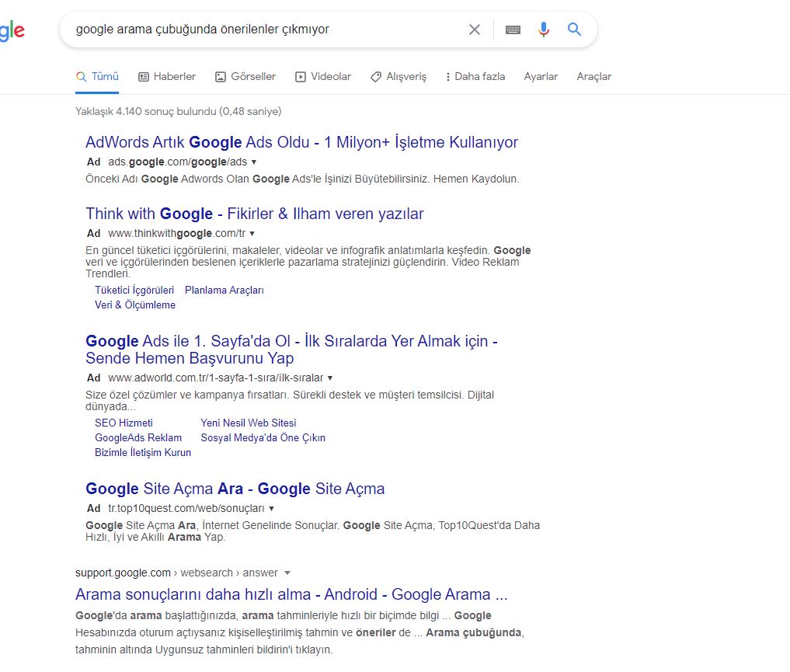Select the Tümü tab

point(97,77)
